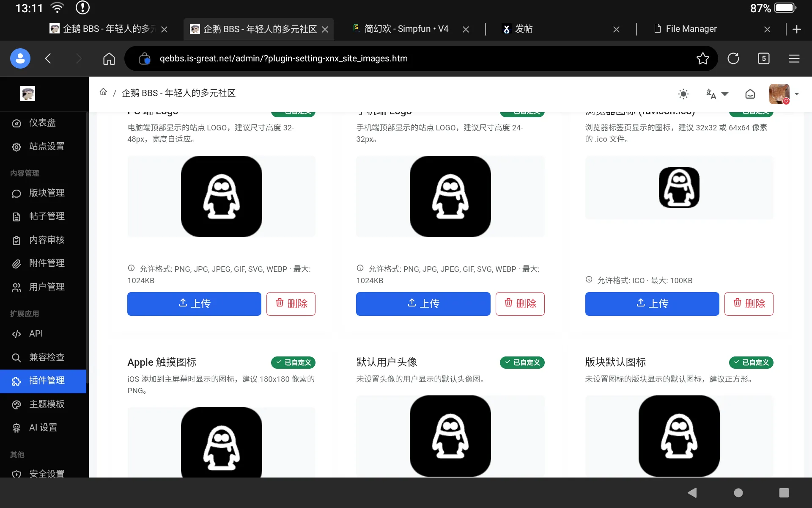Upload a new mobile Logo image
812x508 pixels.
[x=423, y=304]
